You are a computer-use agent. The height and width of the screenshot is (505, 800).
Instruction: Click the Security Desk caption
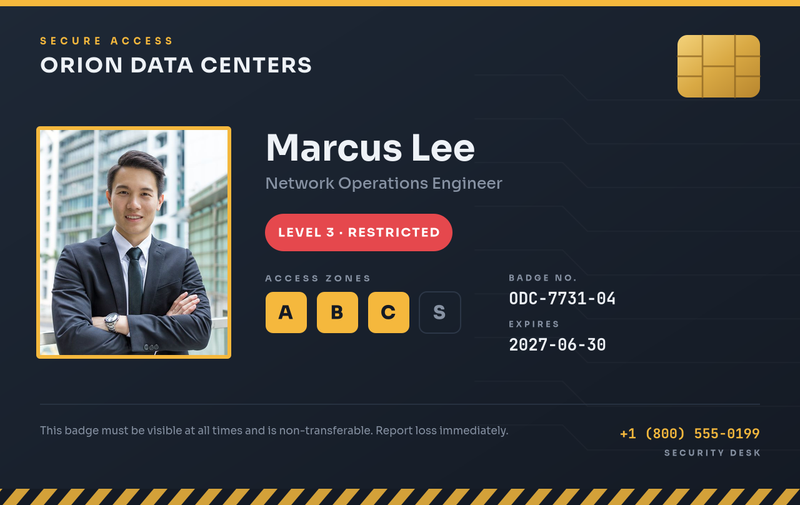(712, 452)
